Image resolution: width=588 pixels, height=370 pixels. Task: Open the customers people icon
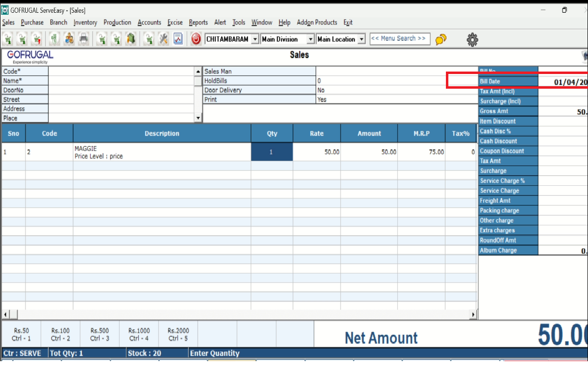point(70,39)
